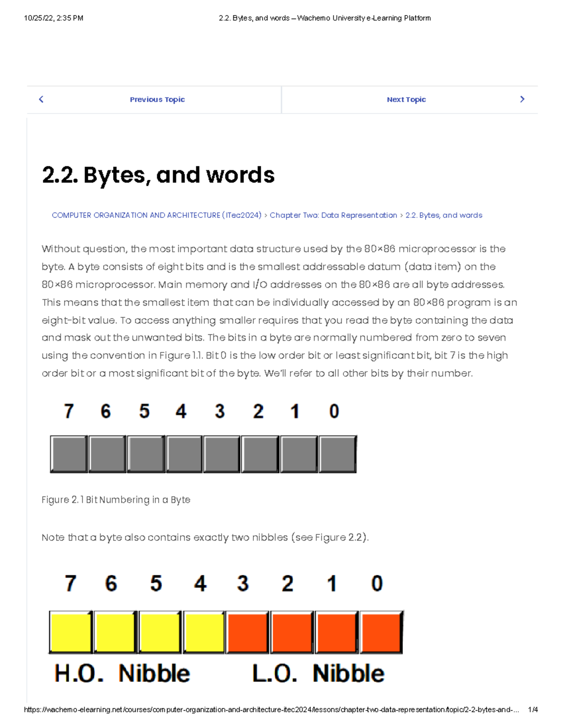
Task: Select bit 7 square in Figure 2.1 byte diagram
Action: (x=68, y=453)
